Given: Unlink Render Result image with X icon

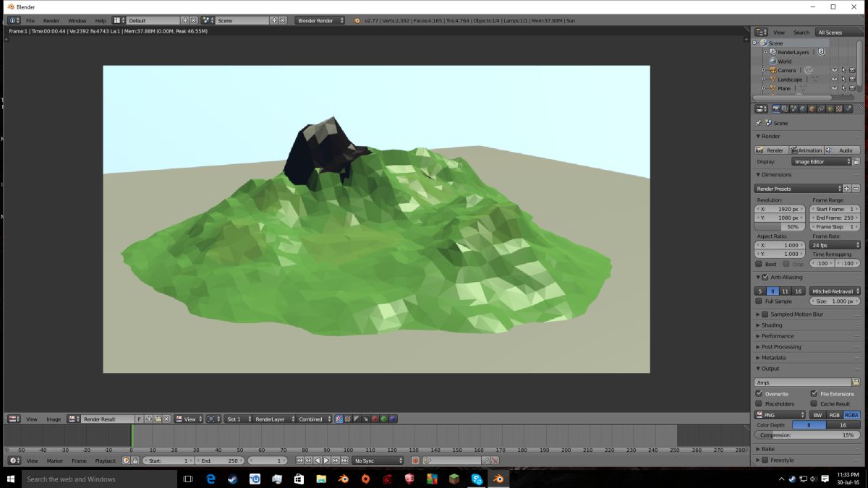Looking at the screenshot, I should [166, 419].
